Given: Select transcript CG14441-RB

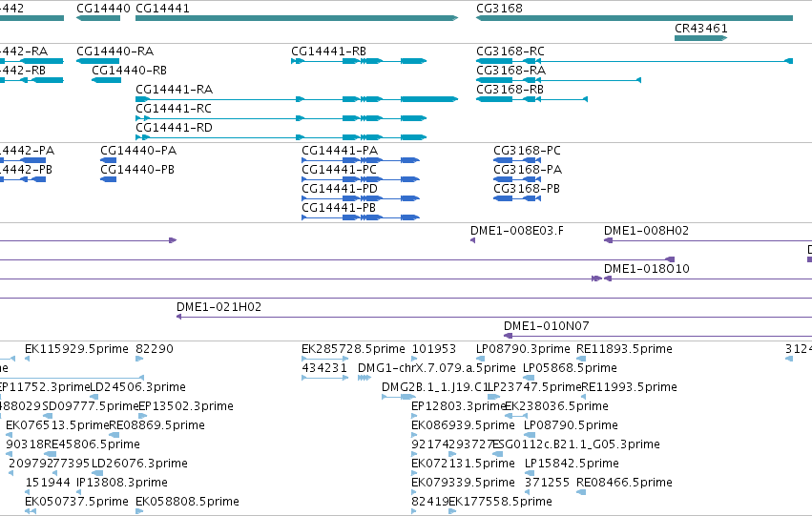Looking at the screenshot, I should (x=359, y=61).
